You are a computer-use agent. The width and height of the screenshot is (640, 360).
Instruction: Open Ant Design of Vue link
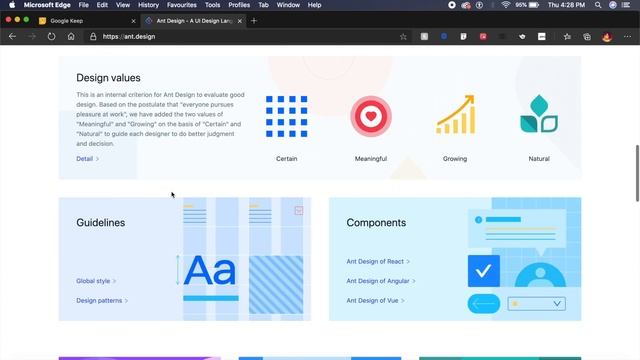point(375,300)
